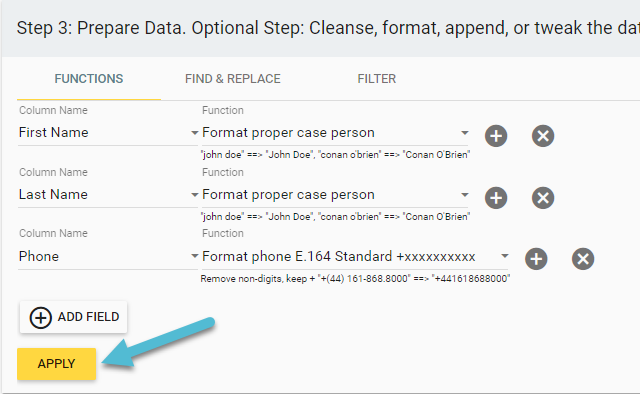The image size is (640, 394).
Task: Click the Phone column name field
Action: 108,256
